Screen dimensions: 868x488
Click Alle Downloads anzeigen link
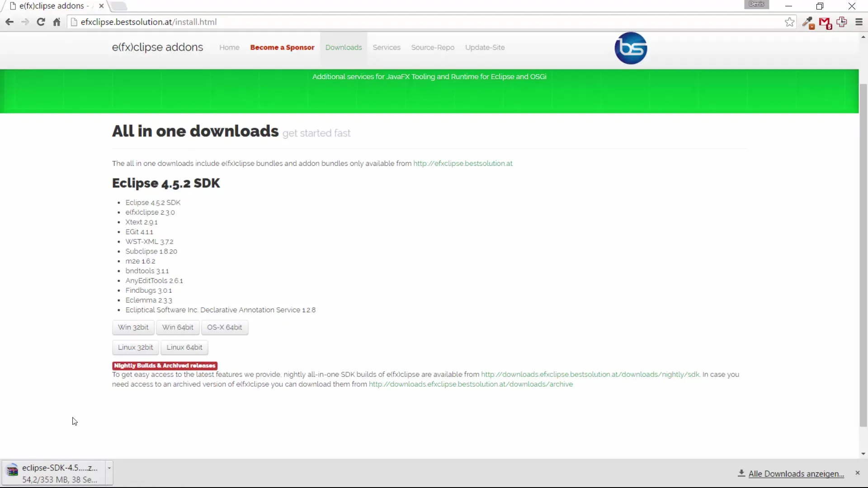(x=796, y=474)
